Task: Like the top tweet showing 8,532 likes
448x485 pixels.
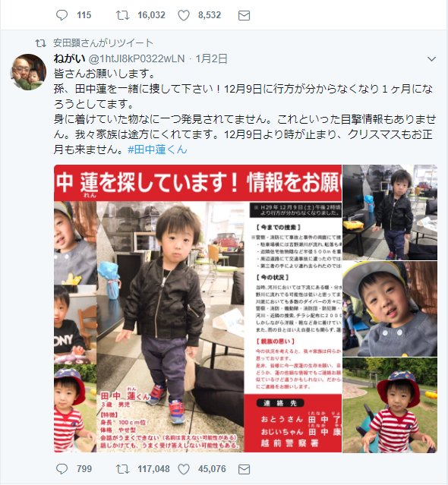Action: (x=184, y=15)
